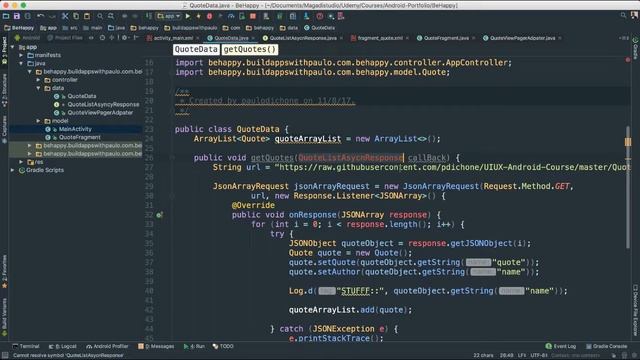Click the editor vertical scrollbar

click(x=628, y=187)
